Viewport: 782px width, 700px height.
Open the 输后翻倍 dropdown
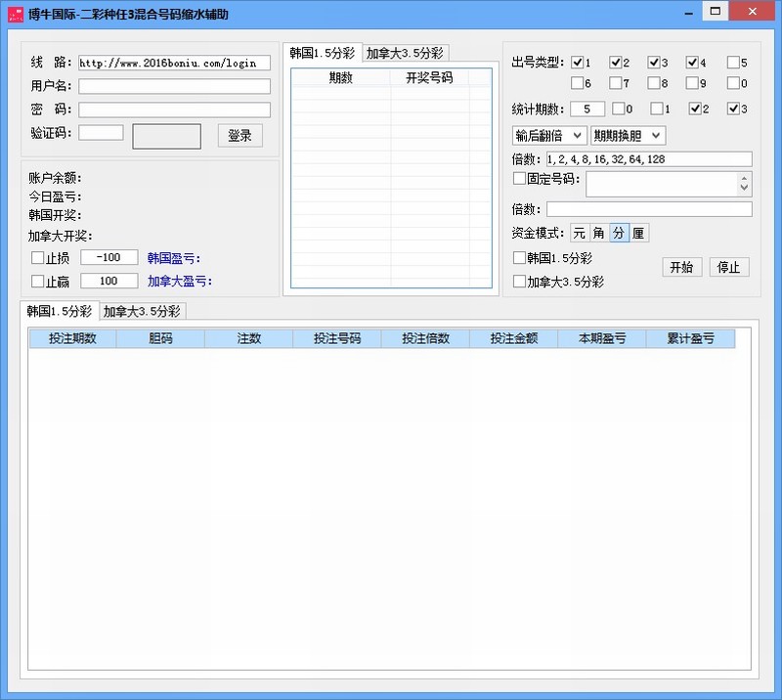tap(548, 135)
